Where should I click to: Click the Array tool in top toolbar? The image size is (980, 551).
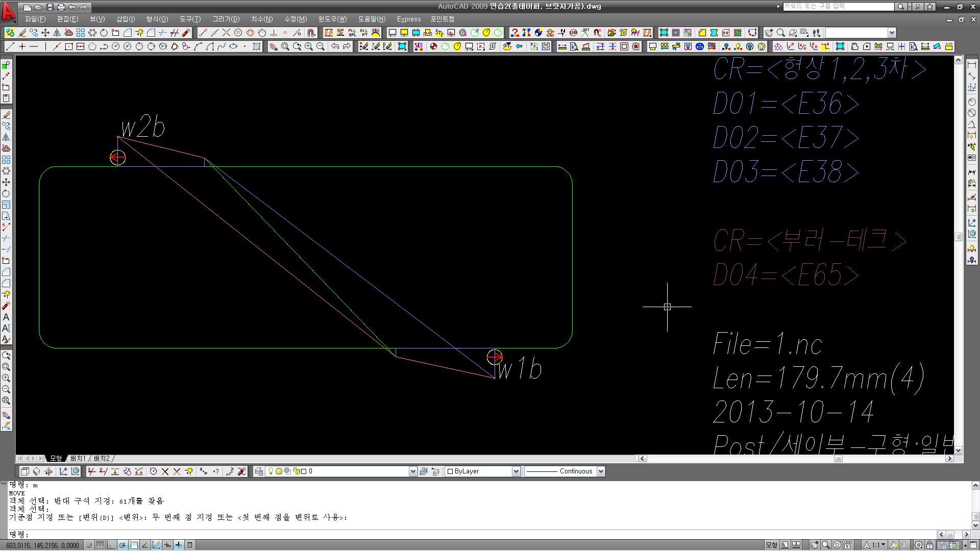pos(81,33)
